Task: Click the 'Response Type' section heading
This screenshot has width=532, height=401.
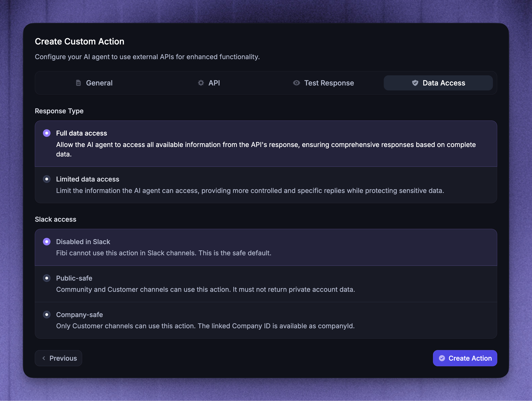Action: click(x=59, y=111)
